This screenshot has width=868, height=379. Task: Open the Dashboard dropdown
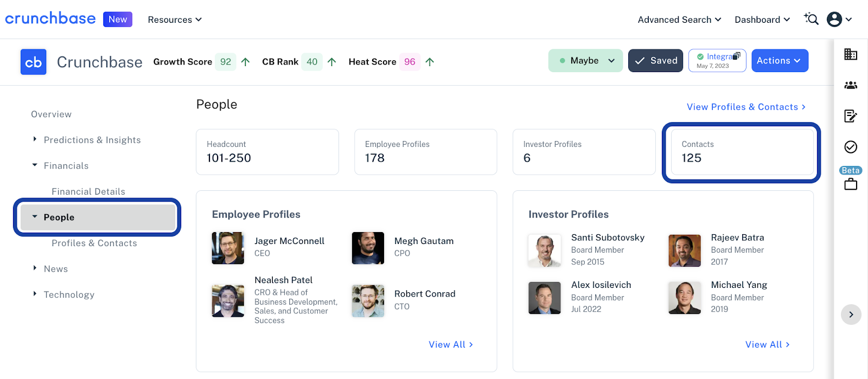pyautogui.click(x=762, y=20)
